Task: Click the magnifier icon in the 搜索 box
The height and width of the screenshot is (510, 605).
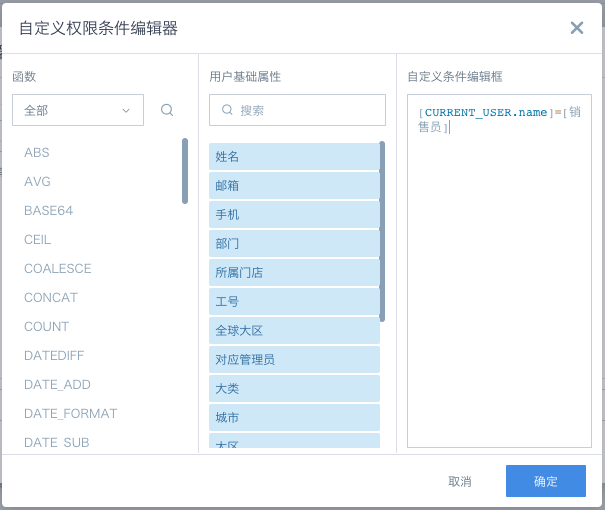Action: click(227, 110)
